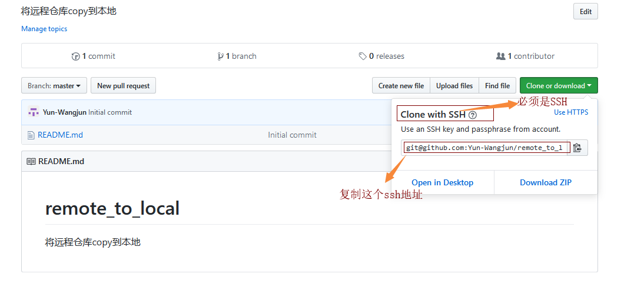This screenshot has height=290, width=644.
Task: Click the book icon in README.md header
Action: [x=31, y=162]
